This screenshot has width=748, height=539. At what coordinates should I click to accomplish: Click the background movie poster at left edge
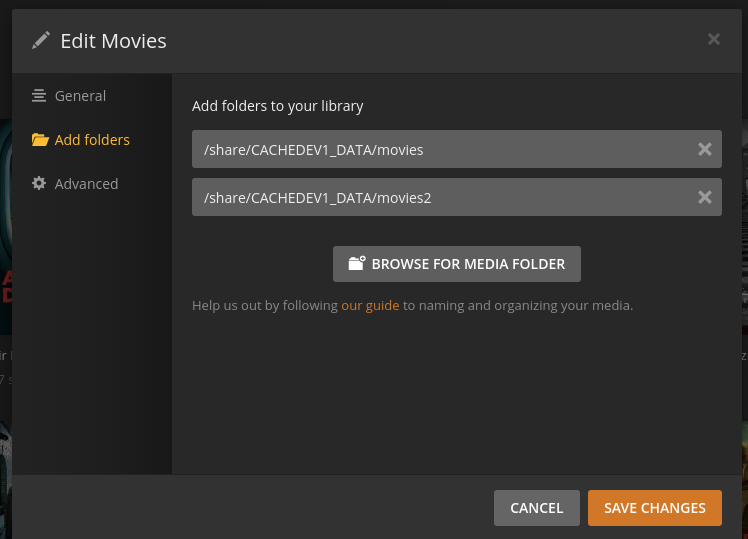pos(5,250)
